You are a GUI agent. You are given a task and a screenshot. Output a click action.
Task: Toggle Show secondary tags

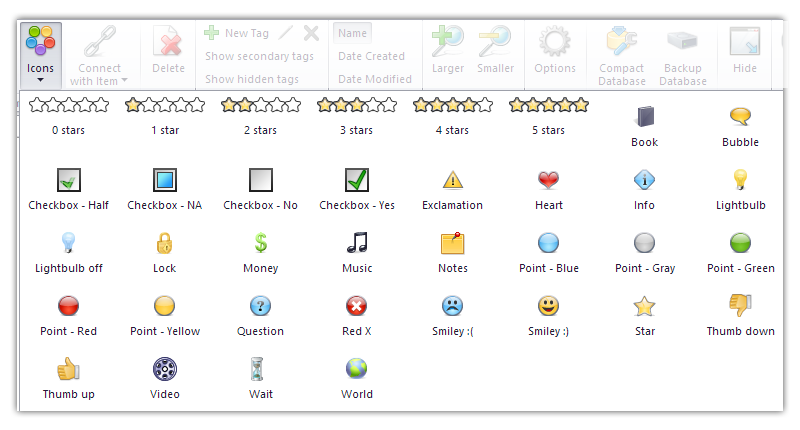point(259,56)
